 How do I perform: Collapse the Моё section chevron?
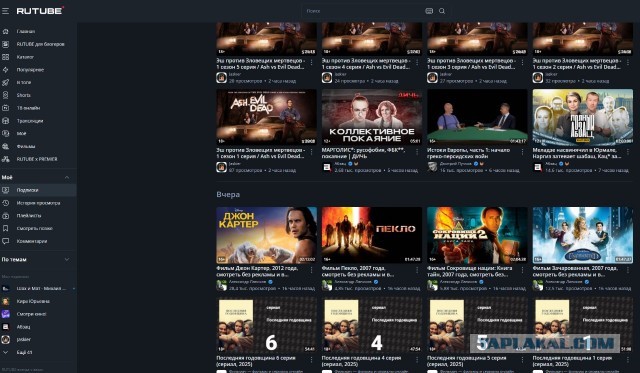point(67,178)
